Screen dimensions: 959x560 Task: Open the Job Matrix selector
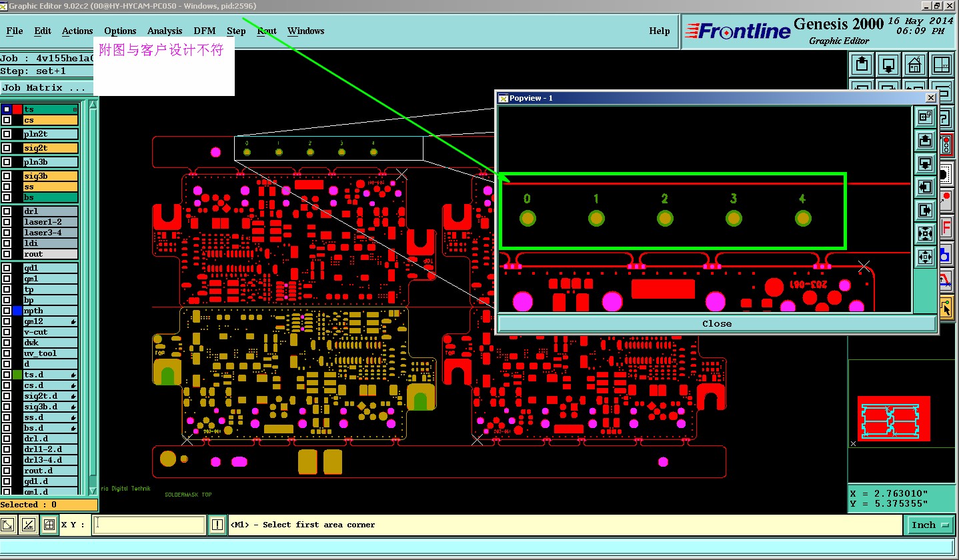[x=45, y=87]
